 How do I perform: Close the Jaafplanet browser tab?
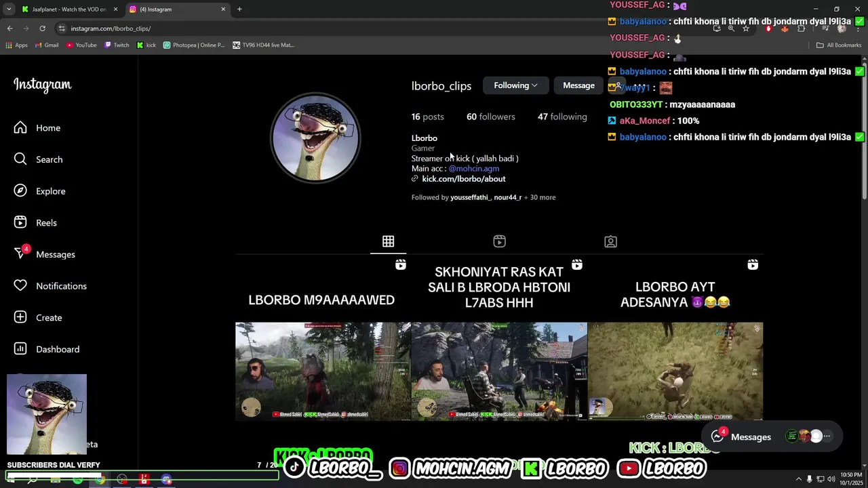[115, 9]
